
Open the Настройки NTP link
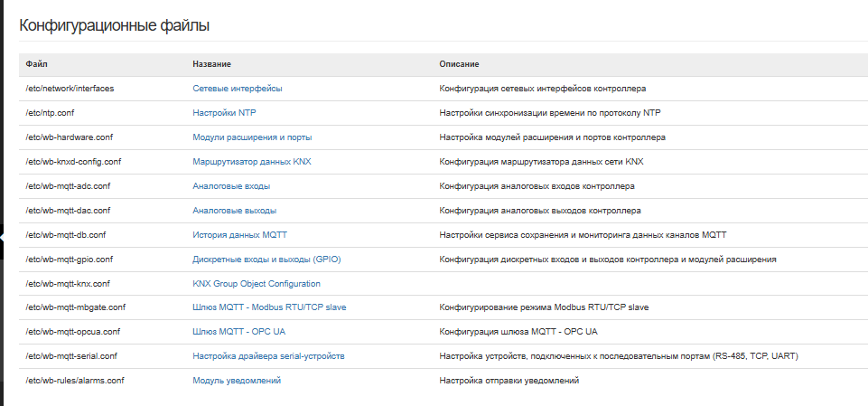(224, 113)
